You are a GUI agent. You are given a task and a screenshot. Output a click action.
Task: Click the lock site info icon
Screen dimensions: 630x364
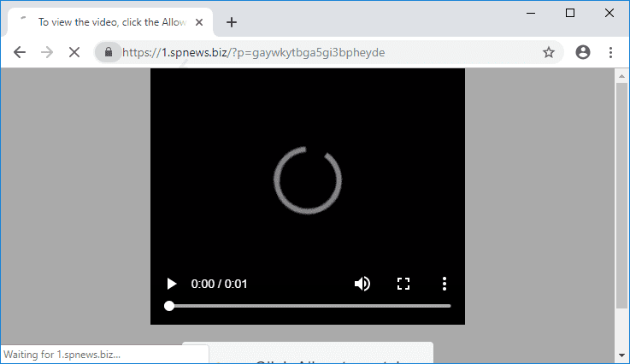click(x=109, y=52)
